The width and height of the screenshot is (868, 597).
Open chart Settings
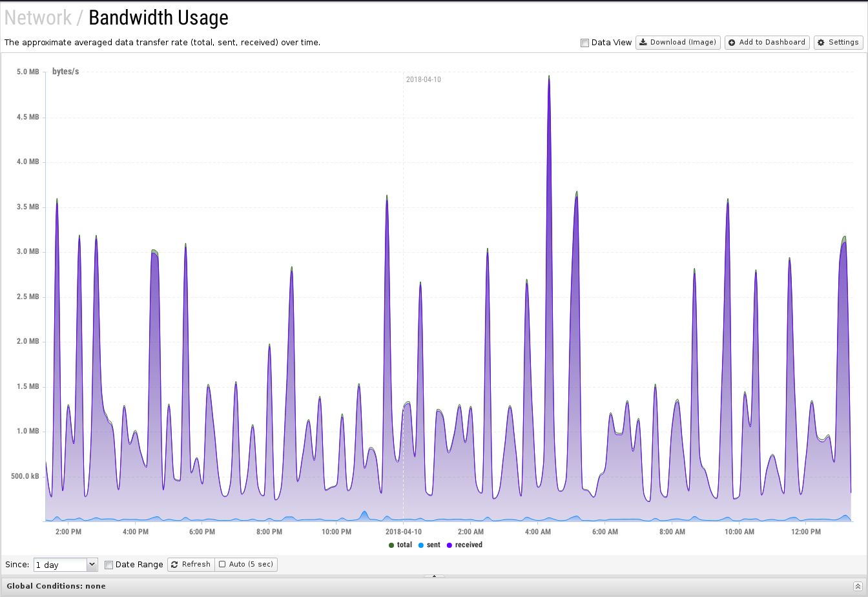[x=838, y=43]
